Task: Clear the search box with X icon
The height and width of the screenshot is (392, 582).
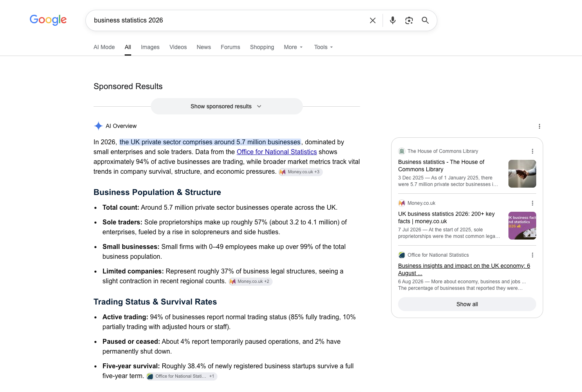Action: point(373,20)
